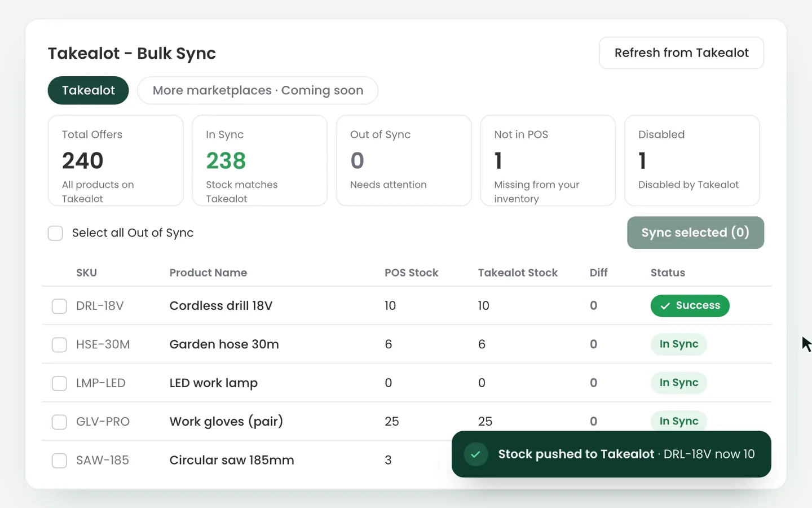Image resolution: width=812 pixels, height=508 pixels.
Task: Select the Disabled by Takealot card
Action: [x=692, y=161]
